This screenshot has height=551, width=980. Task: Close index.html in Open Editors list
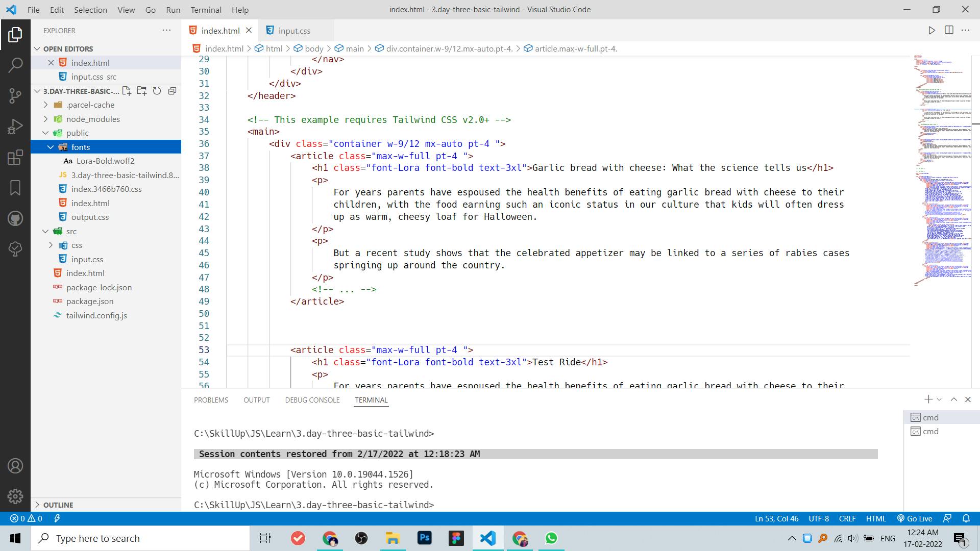coord(51,63)
